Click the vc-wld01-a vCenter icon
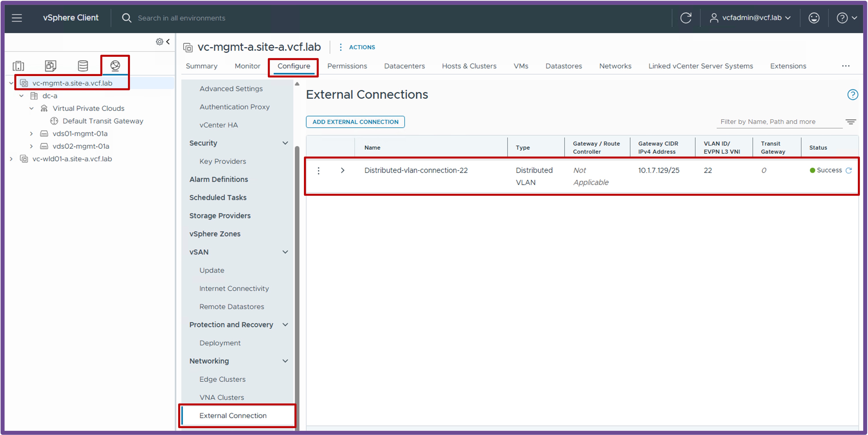The image size is (868, 435). (x=24, y=159)
